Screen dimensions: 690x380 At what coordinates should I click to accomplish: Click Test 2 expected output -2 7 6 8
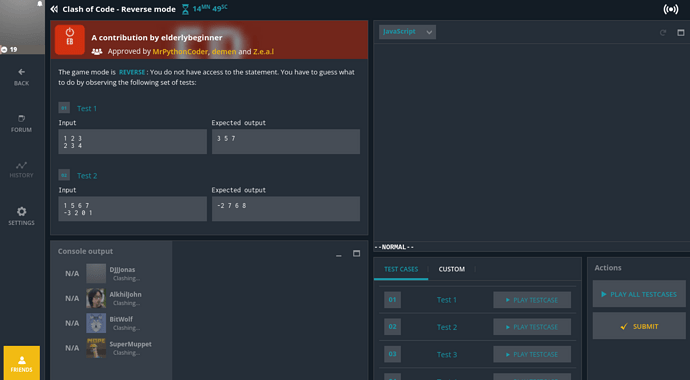(x=286, y=209)
